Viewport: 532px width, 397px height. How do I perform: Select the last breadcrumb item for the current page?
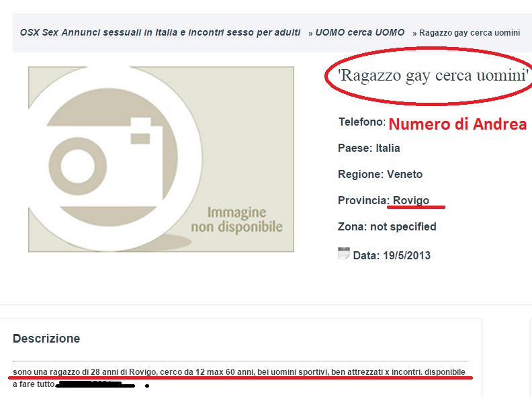[x=470, y=33]
